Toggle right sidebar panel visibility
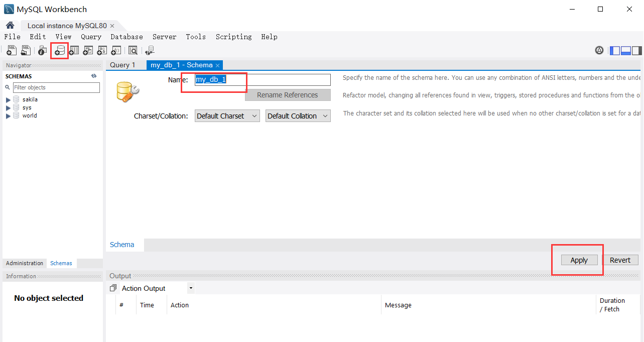This screenshot has height=342, width=644. click(x=637, y=50)
